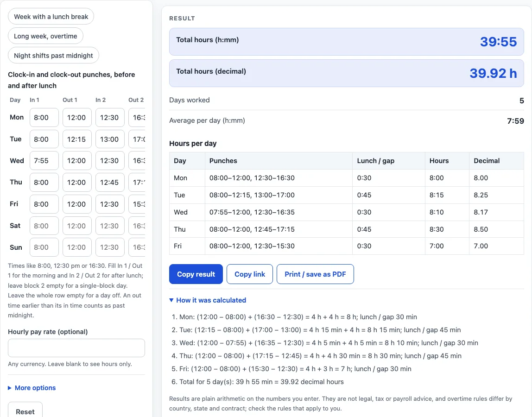The image size is (532, 417).
Task: Edit Monday's In 2 time field
Action: click(x=110, y=117)
